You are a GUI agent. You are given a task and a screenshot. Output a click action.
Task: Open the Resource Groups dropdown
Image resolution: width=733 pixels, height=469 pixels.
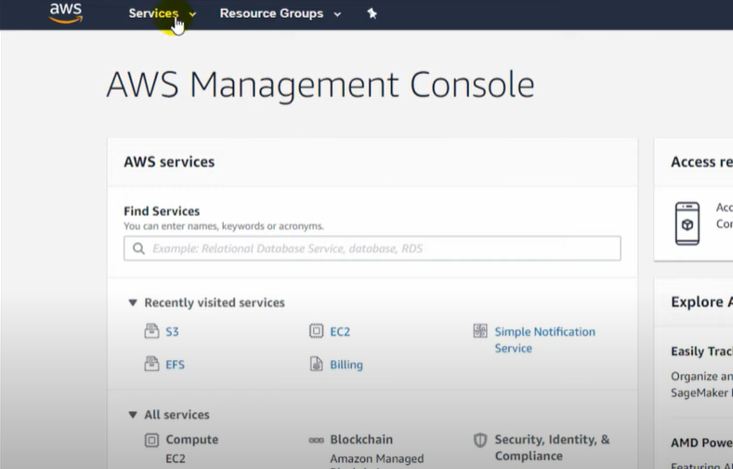(x=280, y=14)
